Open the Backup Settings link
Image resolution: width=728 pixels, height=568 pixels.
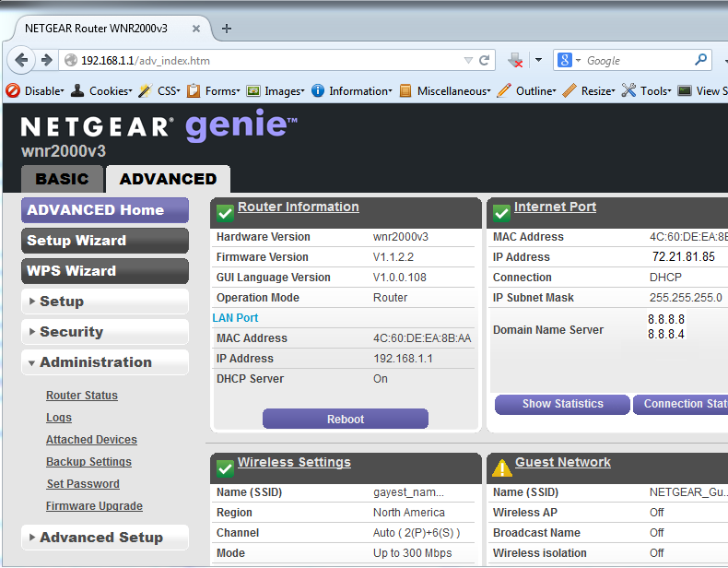click(88, 462)
